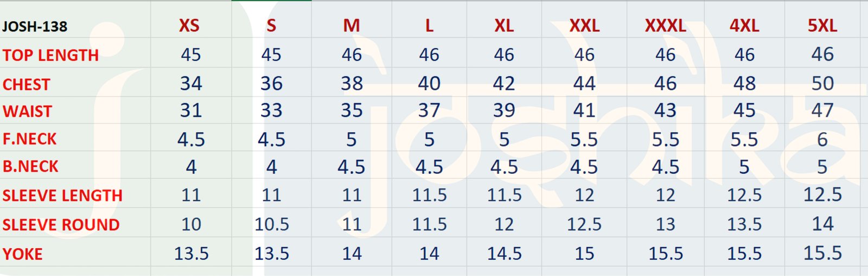Select the XXXL column header
The height and width of the screenshot is (276, 868).
(666, 26)
